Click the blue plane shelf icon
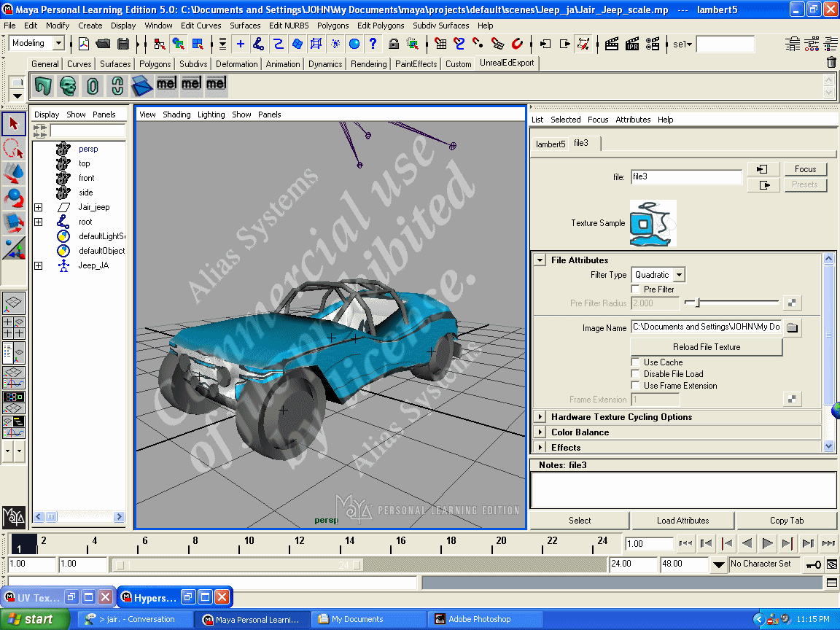 (142, 86)
